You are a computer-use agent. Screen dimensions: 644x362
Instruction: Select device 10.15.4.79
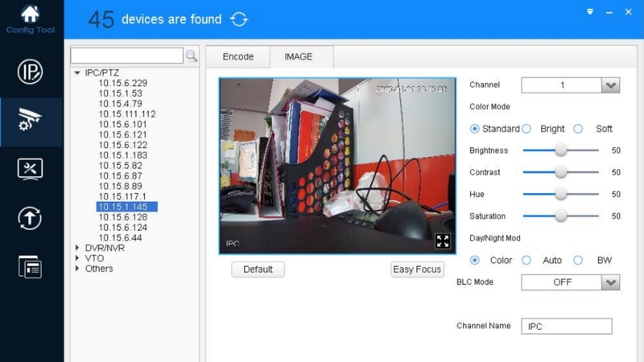point(120,104)
